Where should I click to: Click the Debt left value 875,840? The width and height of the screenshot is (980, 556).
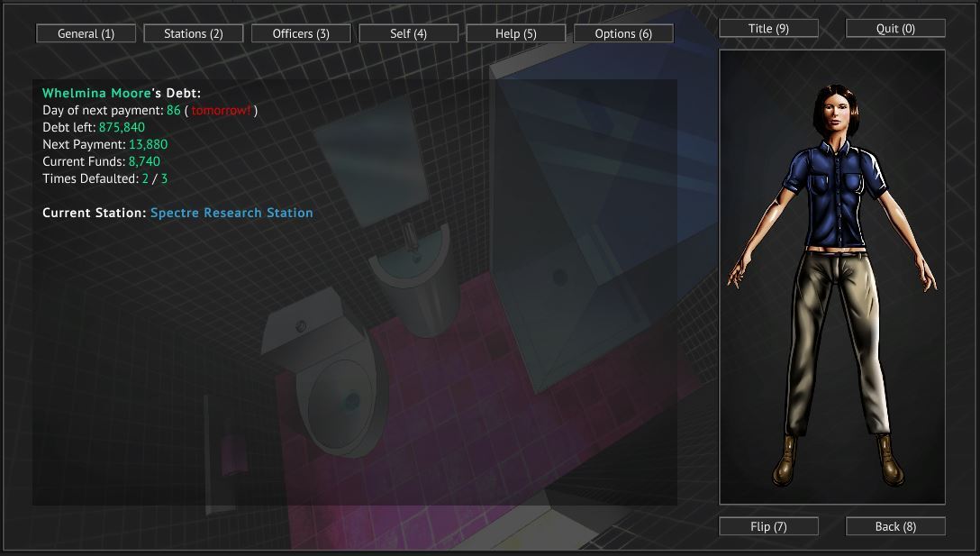(122, 127)
